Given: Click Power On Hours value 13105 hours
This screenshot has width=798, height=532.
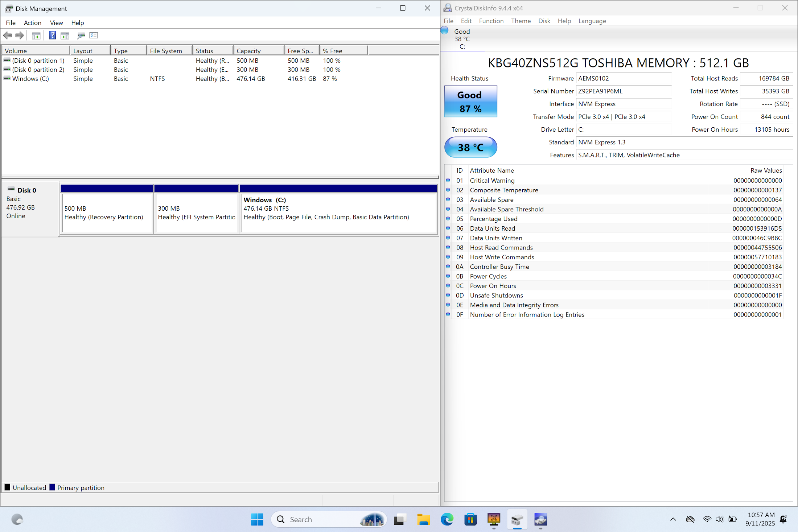Looking at the screenshot, I should pyautogui.click(x=766, y=129).
